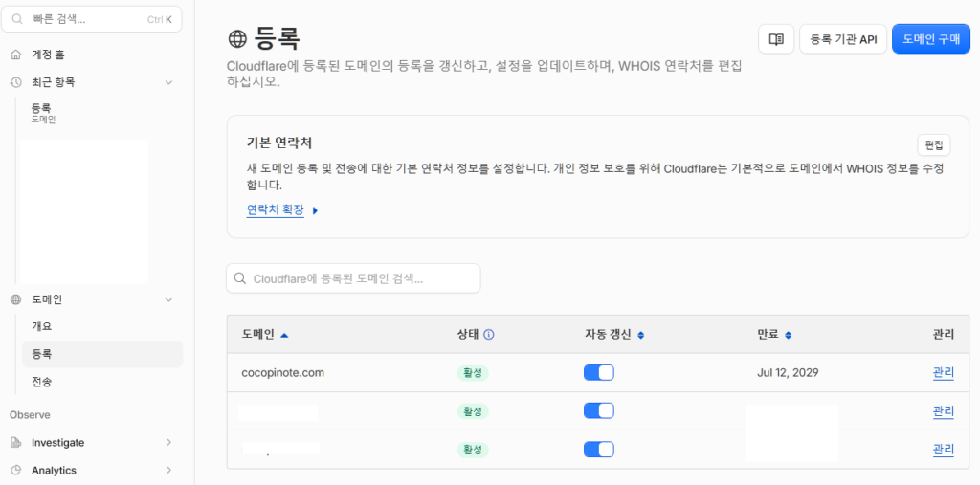Viewport: 980px width, 485px height.
Task: Sort table by 자동 갱신 column
Action: tap(640, 335)
